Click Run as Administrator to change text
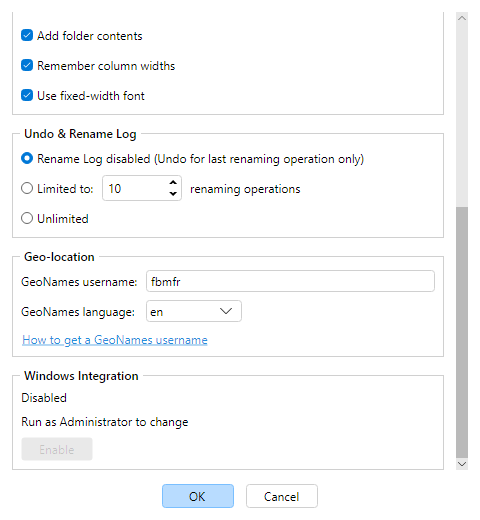Image resolution: width=480 pixels, height=520 pixels. point(105,422)
